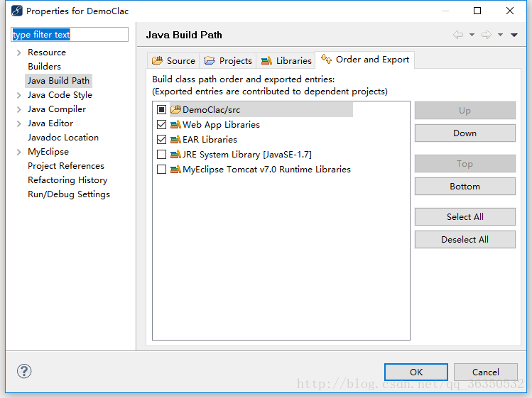Select the Java Editor label
The height and width of the screenshot is (398, 532).
50,123
